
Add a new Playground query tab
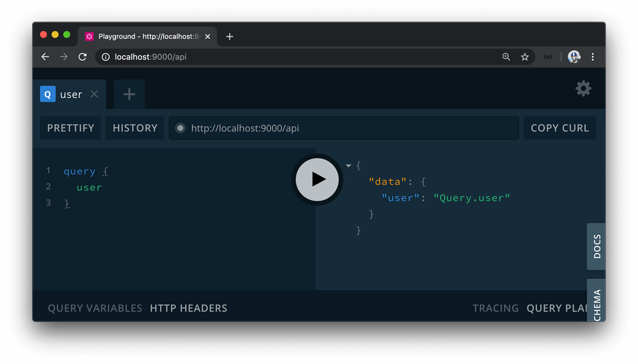point(129,94)
